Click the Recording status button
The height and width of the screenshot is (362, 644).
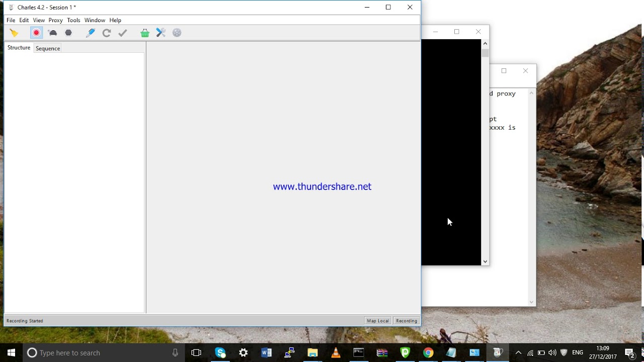(x=407, y=321)
